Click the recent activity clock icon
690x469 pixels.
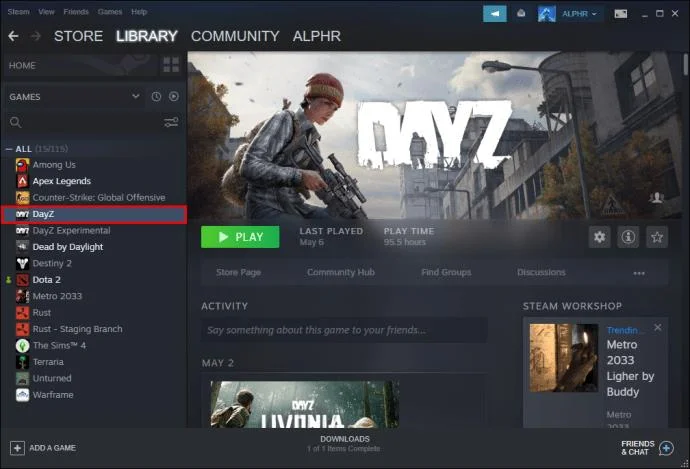tap(156, 96)
